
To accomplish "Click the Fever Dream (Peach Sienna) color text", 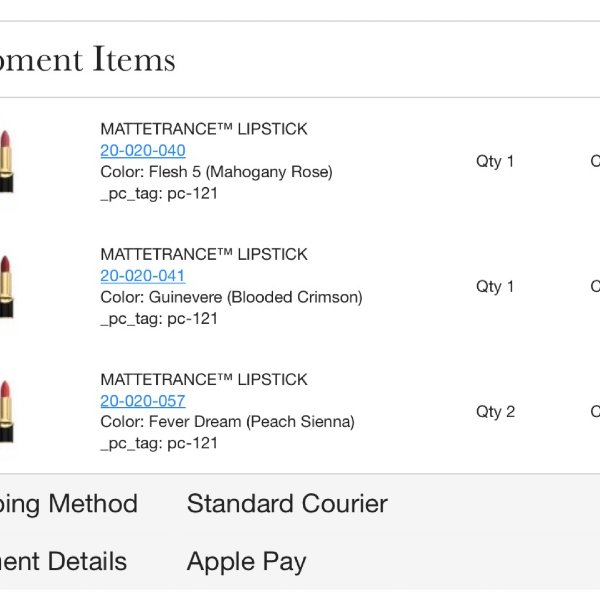I will (x=227, y=422).
